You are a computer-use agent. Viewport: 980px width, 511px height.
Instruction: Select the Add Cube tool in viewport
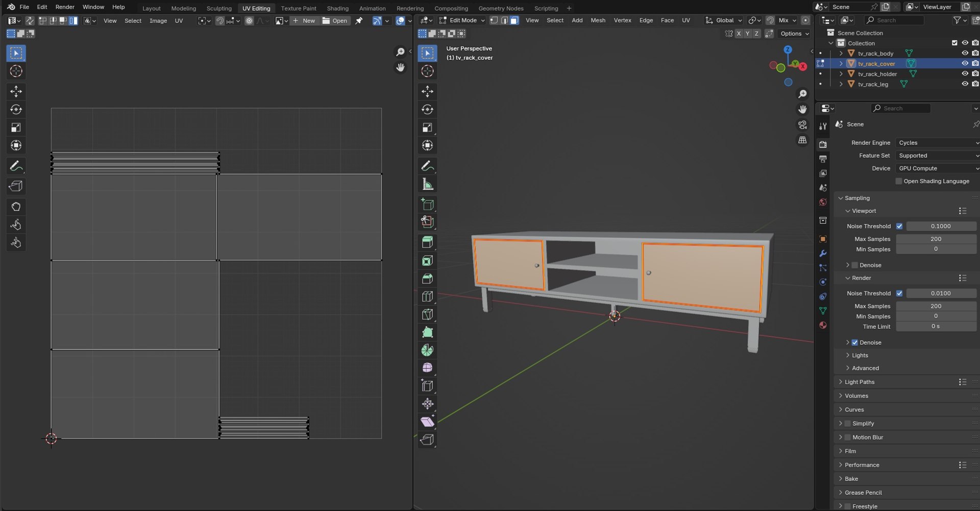tap(427, 205)
